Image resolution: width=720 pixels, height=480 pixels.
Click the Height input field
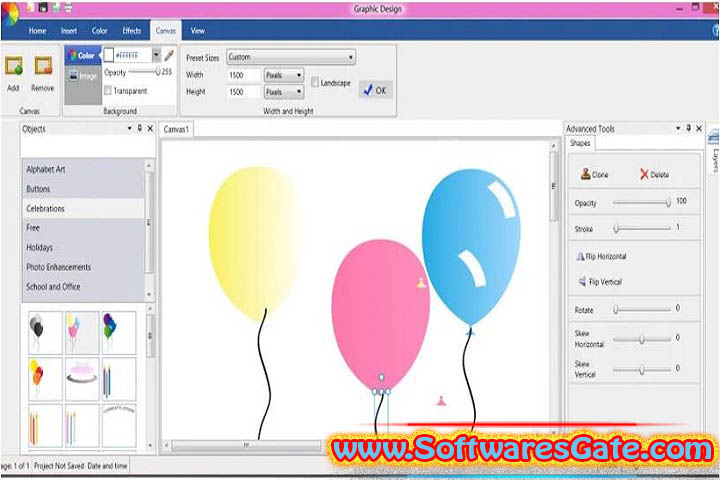244,92
